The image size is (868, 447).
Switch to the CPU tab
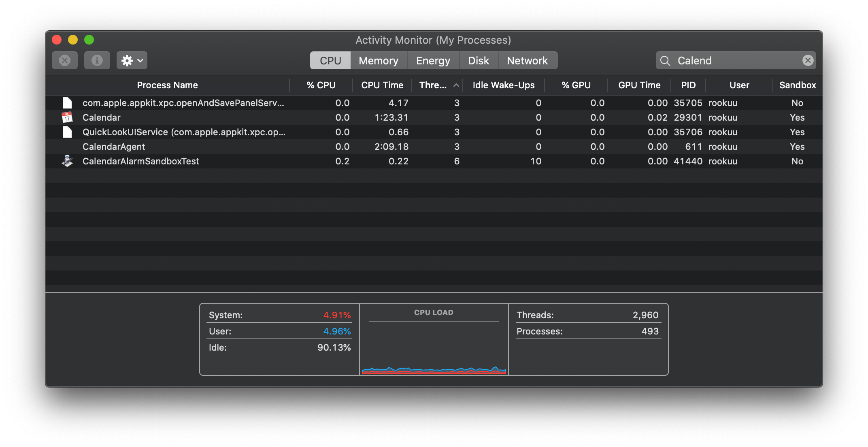tap(330, 60)
